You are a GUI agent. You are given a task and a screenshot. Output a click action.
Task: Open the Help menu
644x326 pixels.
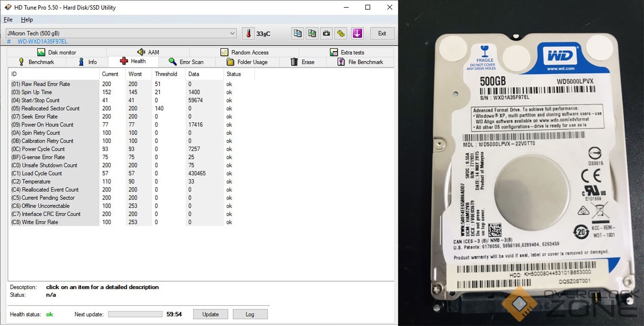pyautogui.click(x=27, y=20)
